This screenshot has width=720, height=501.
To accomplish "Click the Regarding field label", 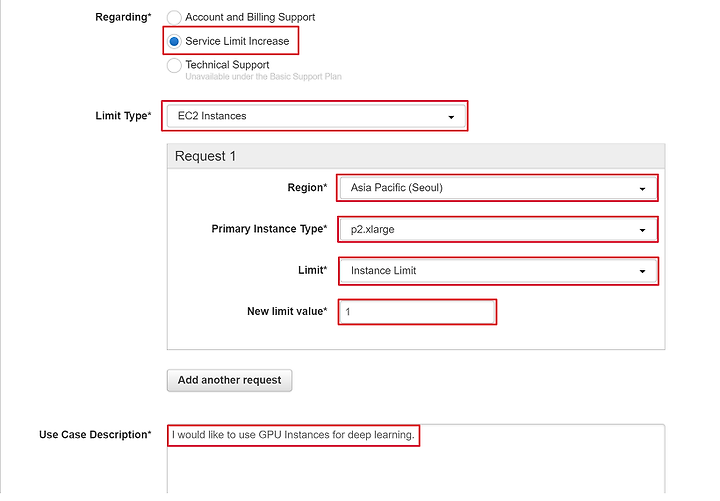I will point(123,17).
